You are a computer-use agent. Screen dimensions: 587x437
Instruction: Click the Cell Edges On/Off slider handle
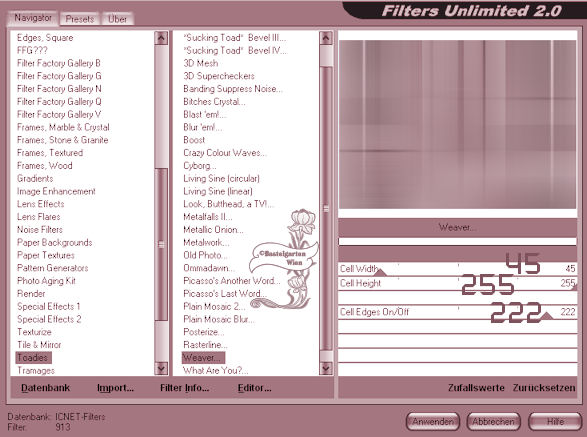click(x=547, y=316)
